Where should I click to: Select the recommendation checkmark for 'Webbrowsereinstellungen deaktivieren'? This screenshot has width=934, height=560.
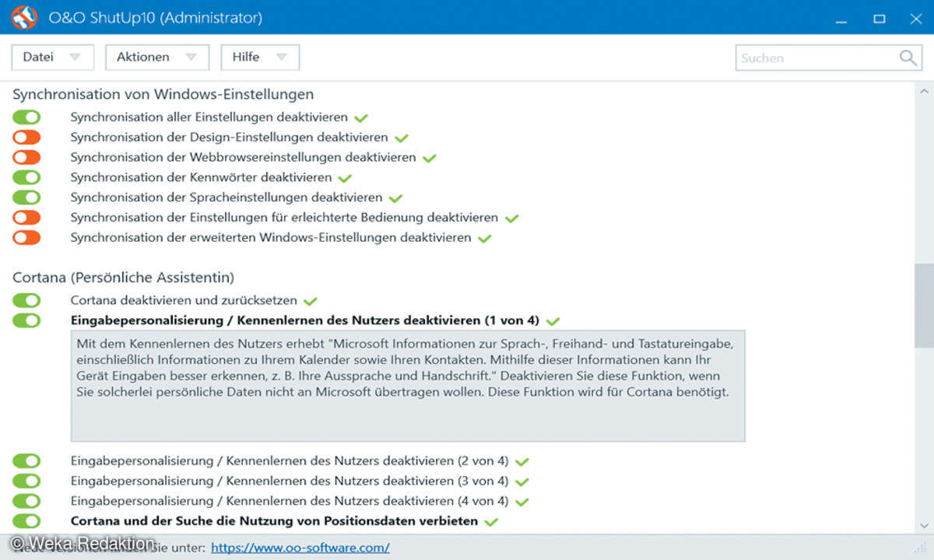(430, 158)
